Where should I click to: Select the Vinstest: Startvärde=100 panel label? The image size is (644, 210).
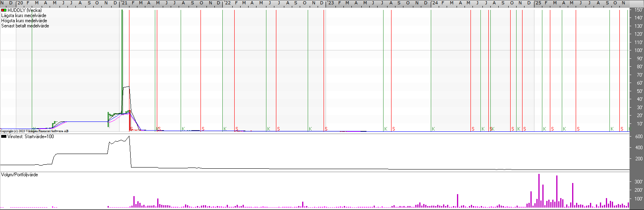pyautogui.click(x=31, y=137)
